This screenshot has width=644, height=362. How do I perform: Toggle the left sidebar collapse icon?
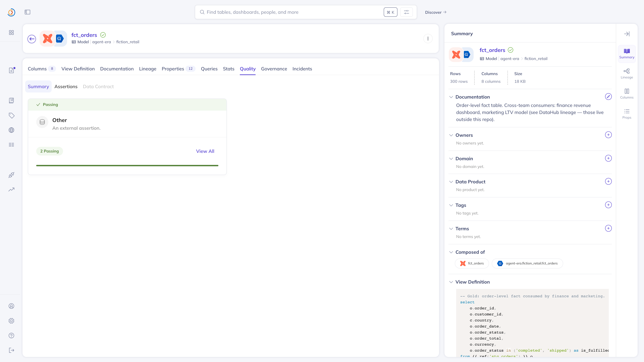(28, 12)
